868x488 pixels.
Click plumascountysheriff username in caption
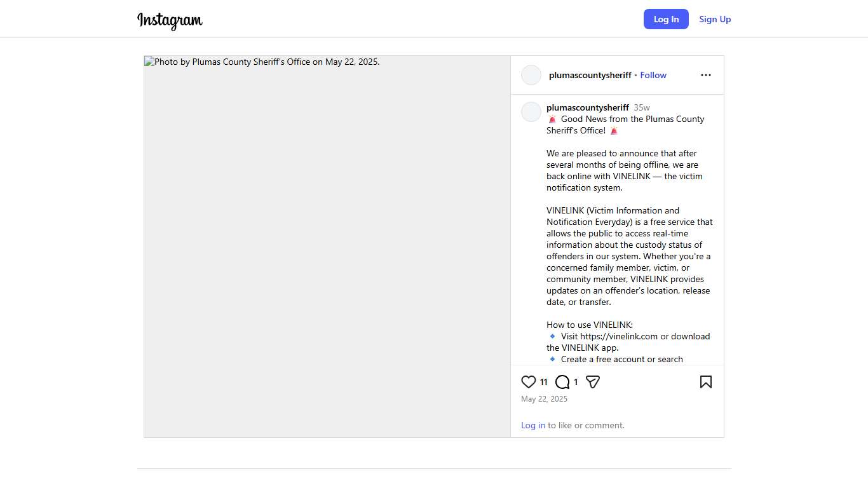coord(587,107)
